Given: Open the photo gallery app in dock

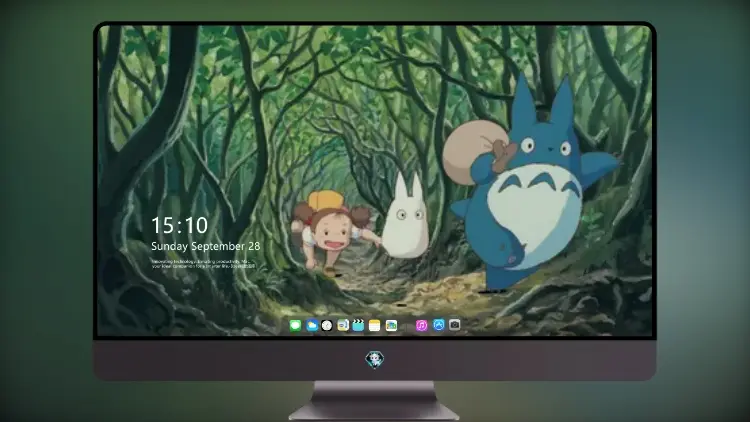Looking at the screenshot, I should click(x=391, y=326).
